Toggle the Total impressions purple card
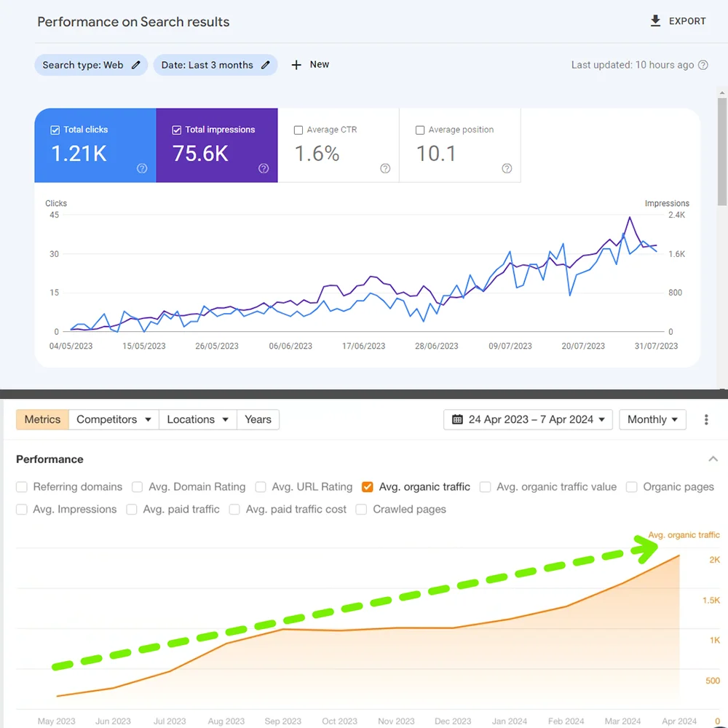Screen dimensions: 728x728 pyautogui.click(x=217, y=146)
